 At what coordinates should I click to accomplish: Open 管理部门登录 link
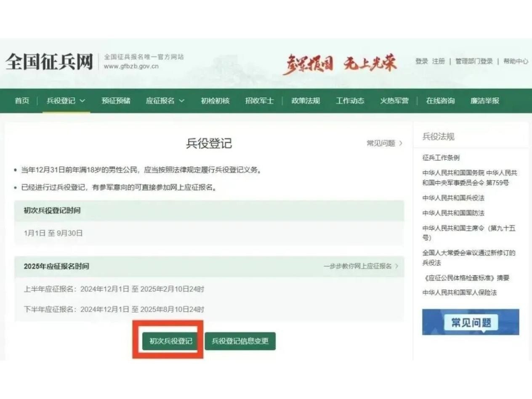coord(474,61)
